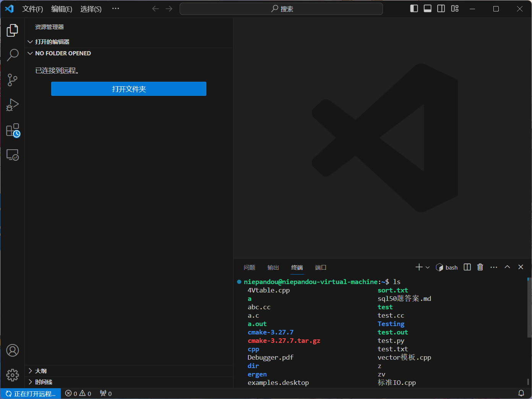Collapse the NO FOLDER OPENED section
The height and width of the screenshot is (399, 532).
[129, 53]
